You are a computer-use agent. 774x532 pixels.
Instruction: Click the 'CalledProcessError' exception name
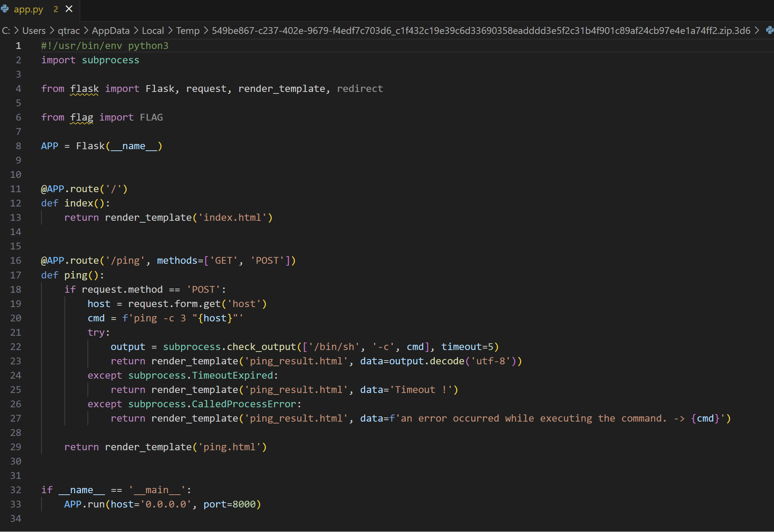click(x=244, y=404)
